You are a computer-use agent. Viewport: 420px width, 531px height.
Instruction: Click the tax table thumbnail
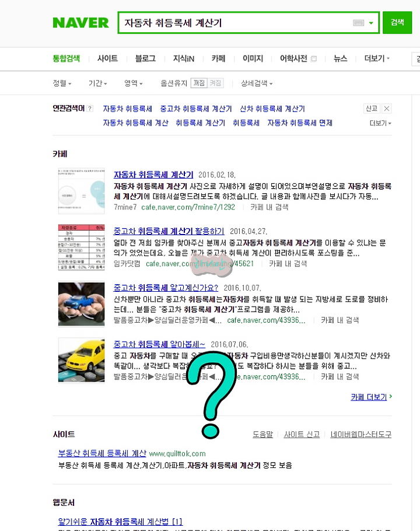[81, 247]
